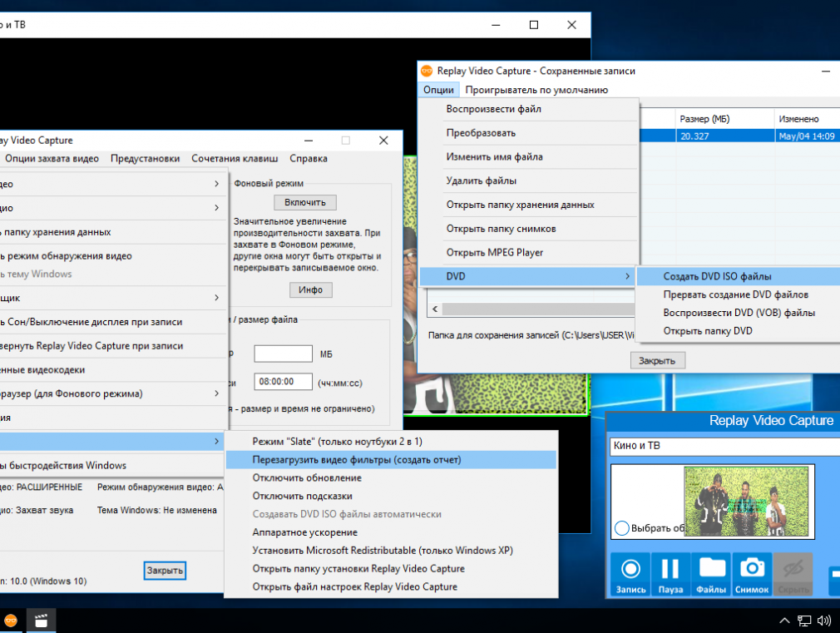
Task: Select Установить Microsoft Redistributable (только Windows XP)
Action: [391, 551]
